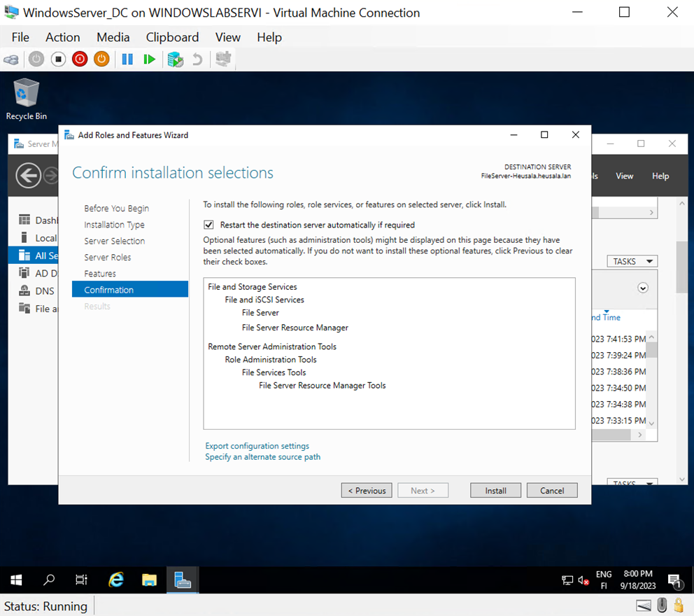694x616 pixels.
Task: Pause the virtual machine from the toolbar
Action: tap(127, 59)
